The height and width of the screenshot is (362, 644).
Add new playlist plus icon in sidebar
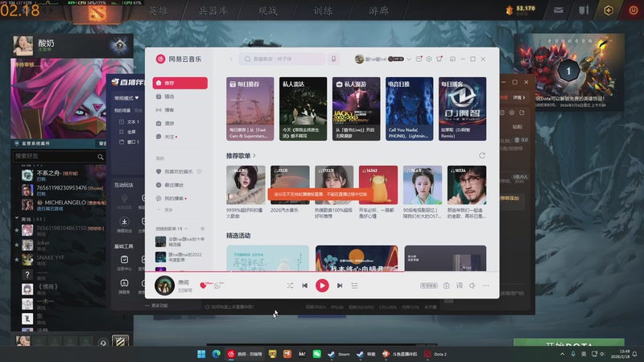(x=202, y=228)
